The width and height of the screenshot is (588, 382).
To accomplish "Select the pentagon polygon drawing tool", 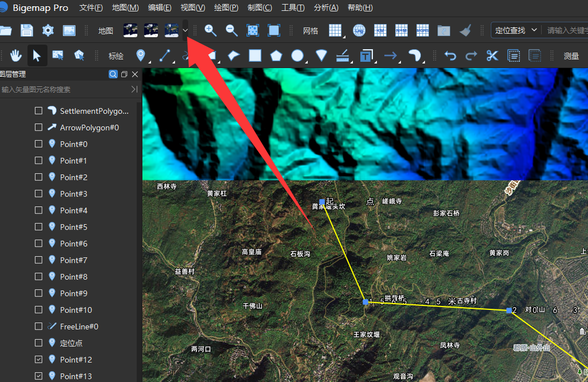I will [276, 56].
